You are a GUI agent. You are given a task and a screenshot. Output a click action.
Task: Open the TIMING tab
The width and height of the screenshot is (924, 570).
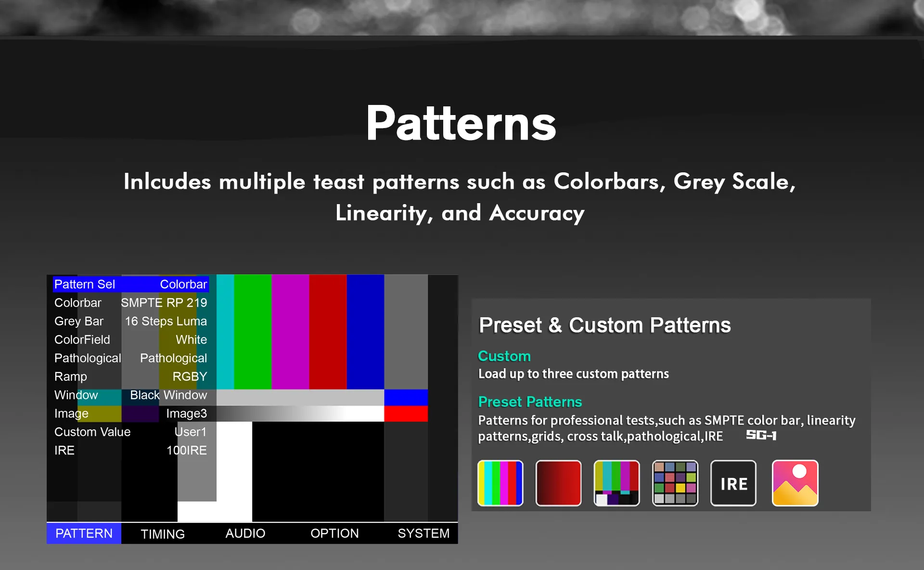click(x=162, y=534)
